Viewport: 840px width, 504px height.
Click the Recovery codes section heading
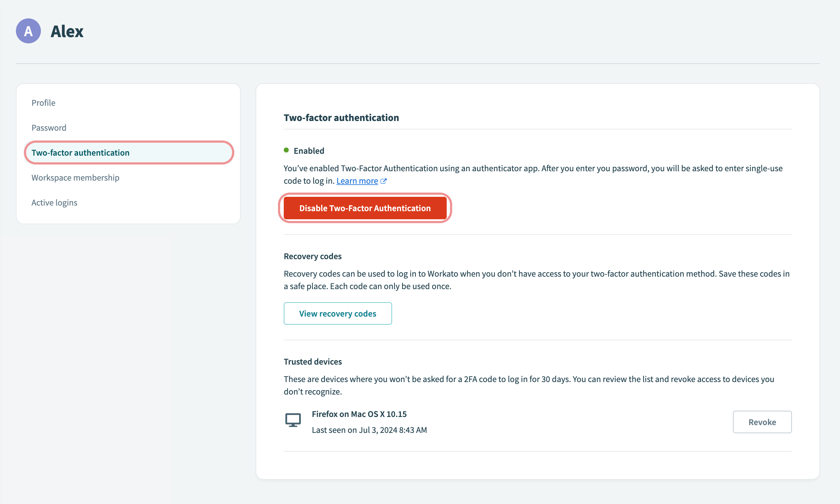(x=312, y=256)
